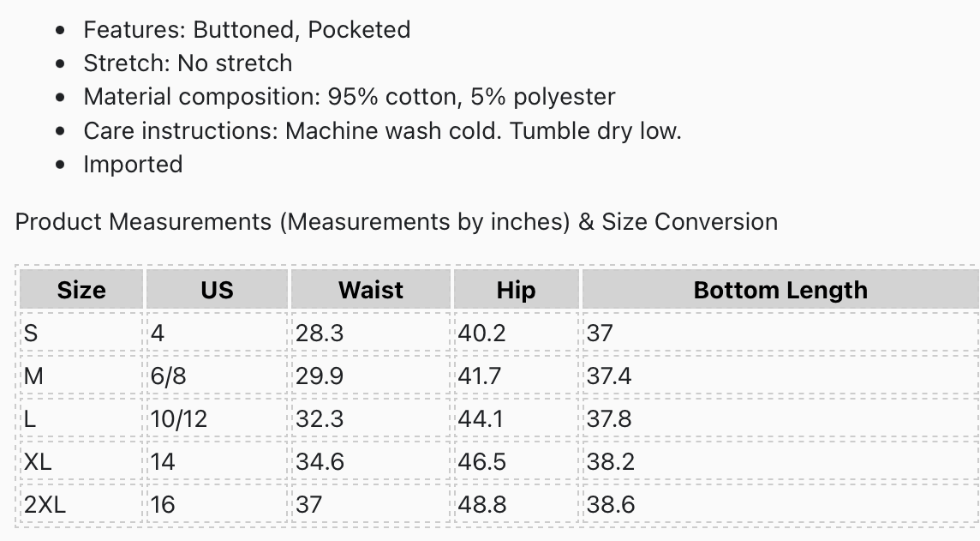Viewport: 980px width, 541px height.
Task: Select the Waist column header
Action: point(371,290)
